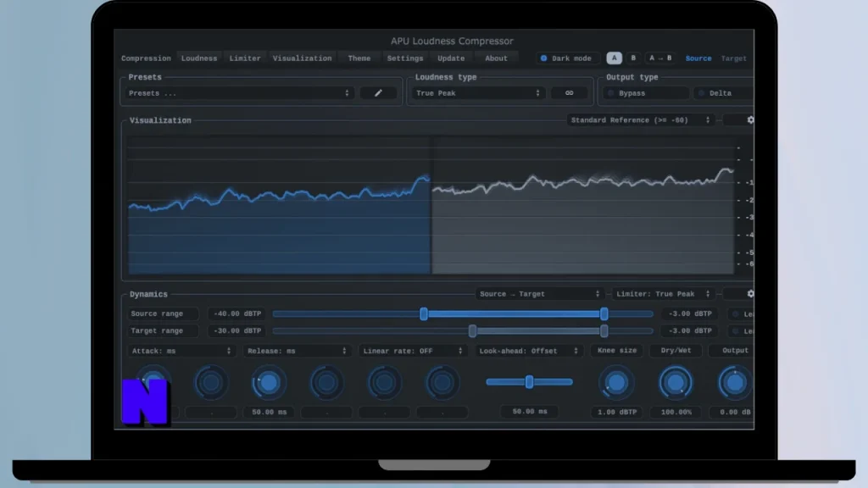
Task: Open the About tab
Action: click(x=496, y=58)
